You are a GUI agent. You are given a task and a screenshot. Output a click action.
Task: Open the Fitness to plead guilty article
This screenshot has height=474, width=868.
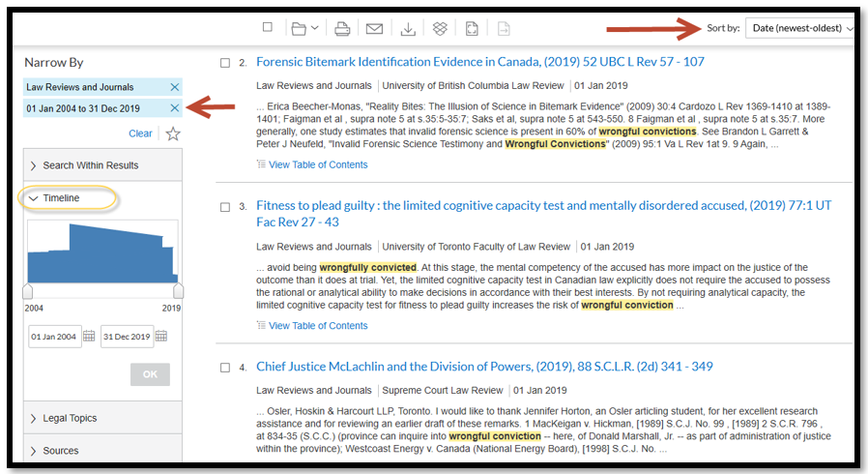coord(543,214)
